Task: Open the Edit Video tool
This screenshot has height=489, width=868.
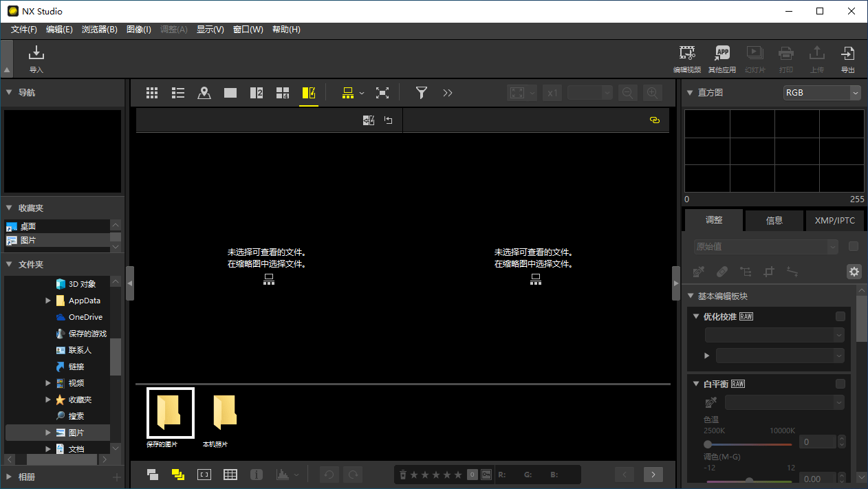Action: [686, 58]
